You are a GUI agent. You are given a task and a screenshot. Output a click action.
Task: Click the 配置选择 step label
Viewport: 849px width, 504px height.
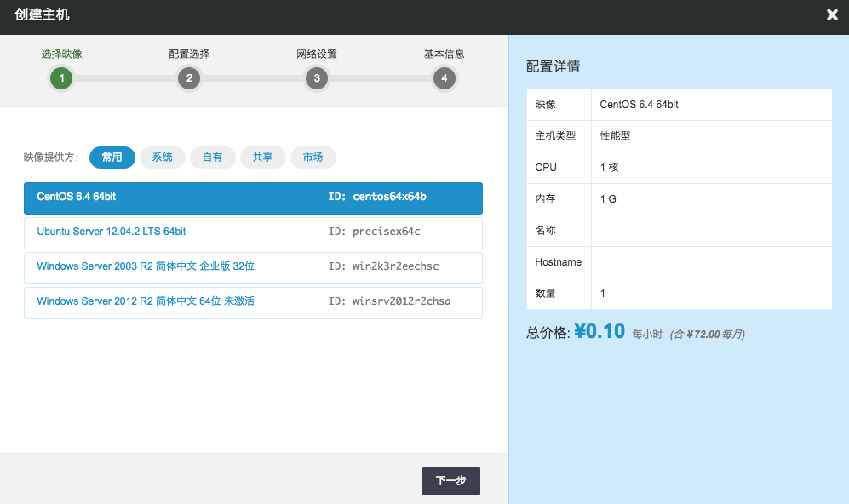tap(189, 54)
